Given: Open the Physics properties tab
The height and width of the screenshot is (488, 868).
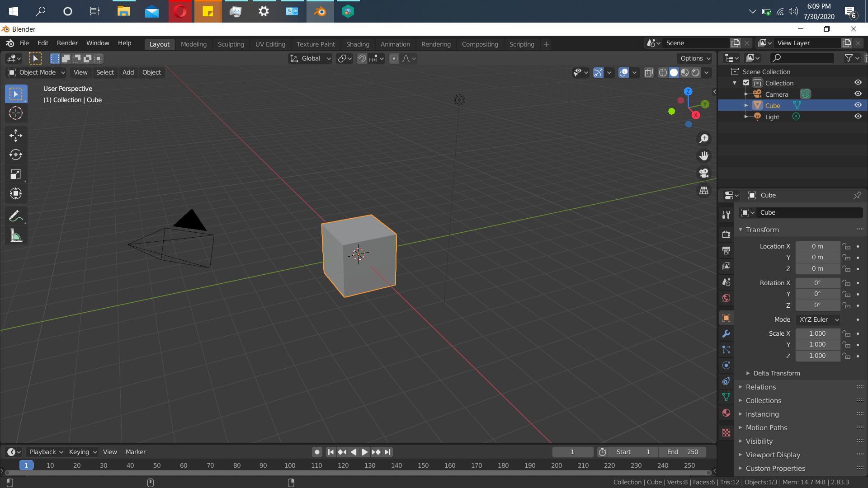Looking at the screenshot, I should [726, 365].
